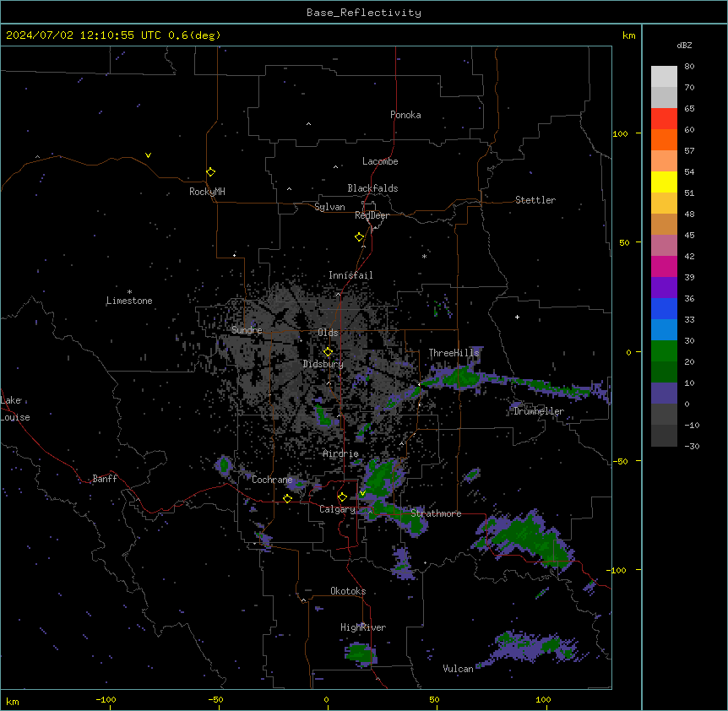The height and width of the screenshot is (711, 728).
Task: Click the RedDeer label
Action: pyautogui.click(x=372, y=215)
